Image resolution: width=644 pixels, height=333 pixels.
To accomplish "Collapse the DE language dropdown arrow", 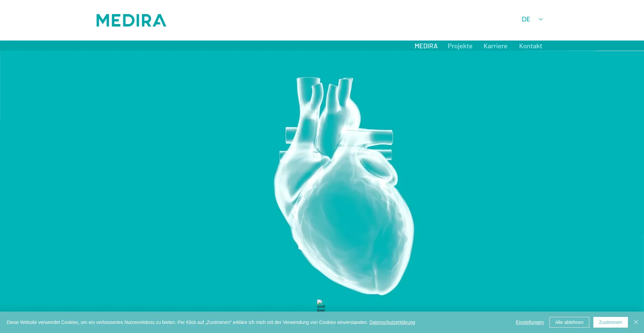I will [x=540, y=19].
